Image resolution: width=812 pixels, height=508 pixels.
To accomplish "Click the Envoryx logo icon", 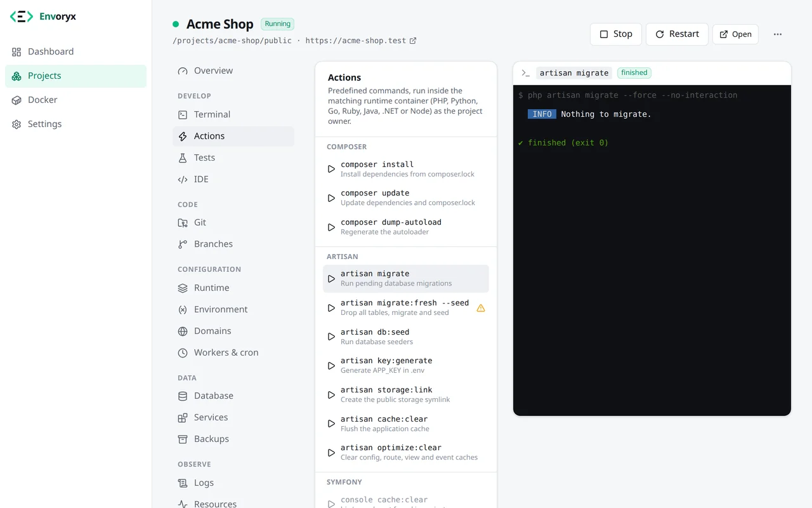I will point(21,17).
